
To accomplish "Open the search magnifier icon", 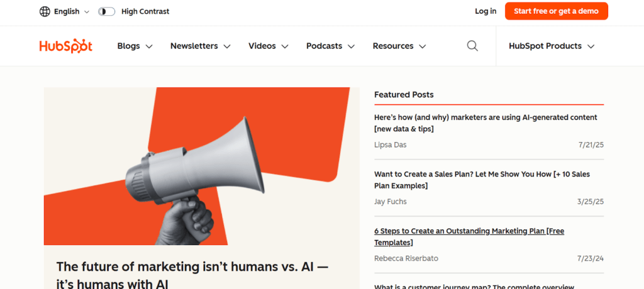I will pos(472,46).
